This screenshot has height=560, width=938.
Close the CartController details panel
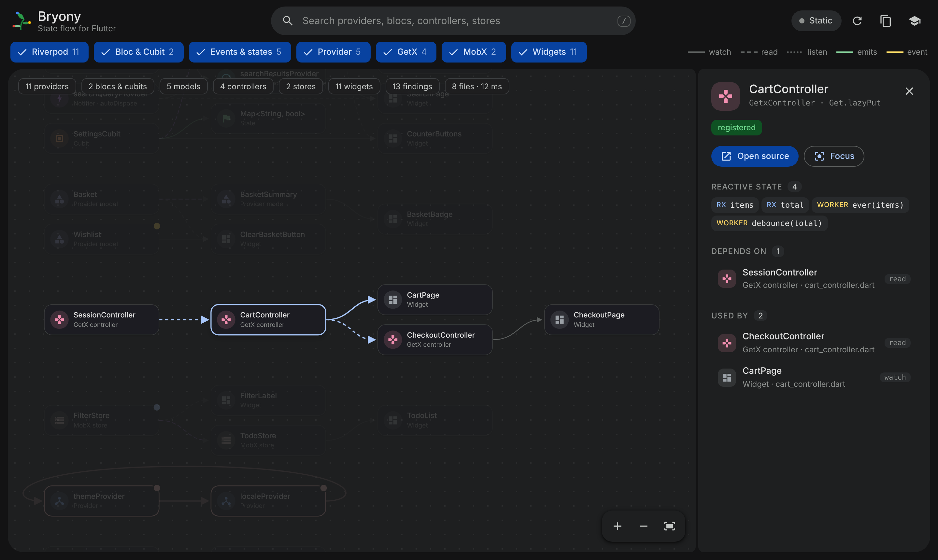(x=909, y=91)
